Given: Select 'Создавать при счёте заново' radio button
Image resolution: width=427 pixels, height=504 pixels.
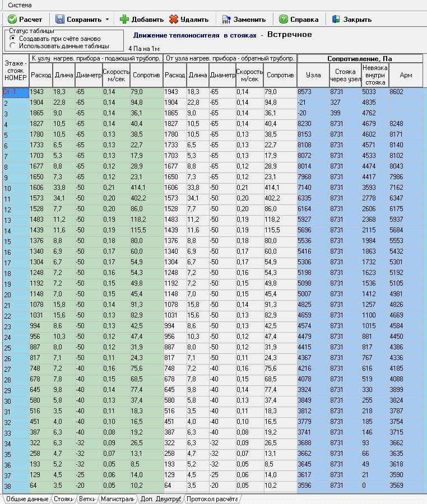Looking at the screenshot, I should coord(13,39).
